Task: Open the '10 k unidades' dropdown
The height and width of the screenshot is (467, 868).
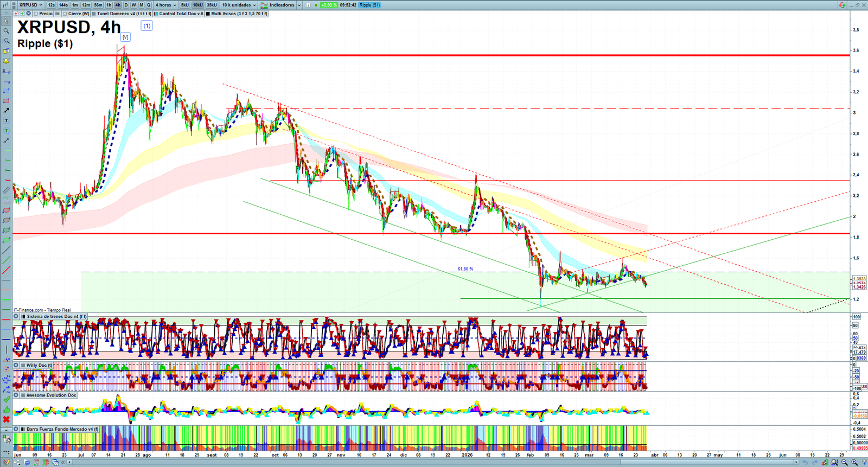Action: (x=239, y=5)
